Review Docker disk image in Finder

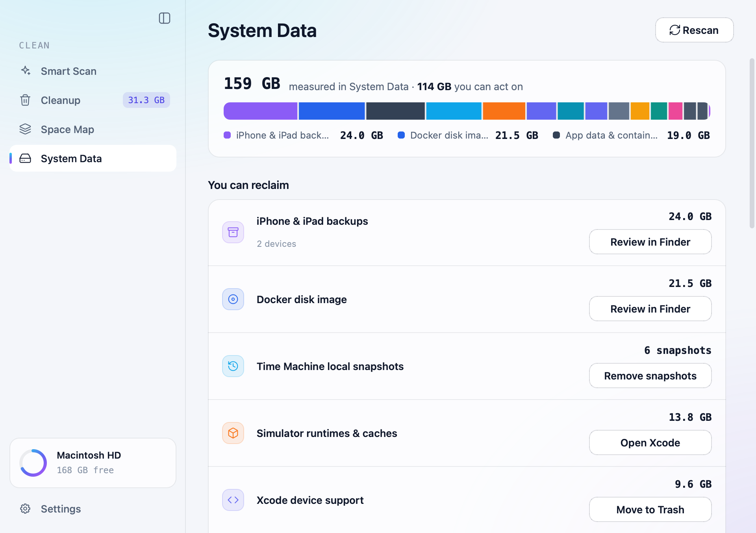(x=650, y=309)
